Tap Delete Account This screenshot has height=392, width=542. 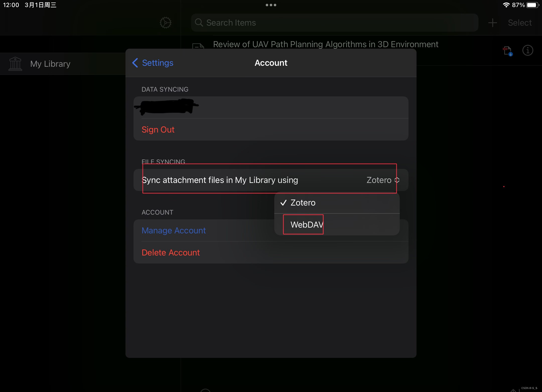171,252
